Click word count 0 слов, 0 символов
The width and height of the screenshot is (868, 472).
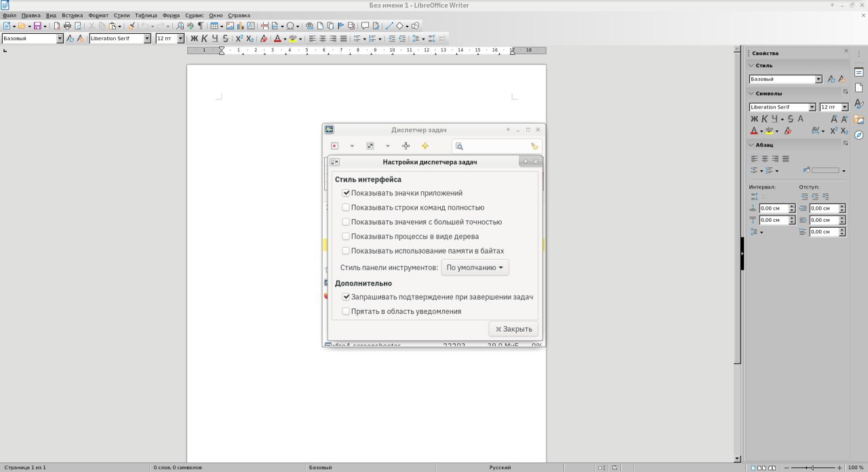click(178, 467)
